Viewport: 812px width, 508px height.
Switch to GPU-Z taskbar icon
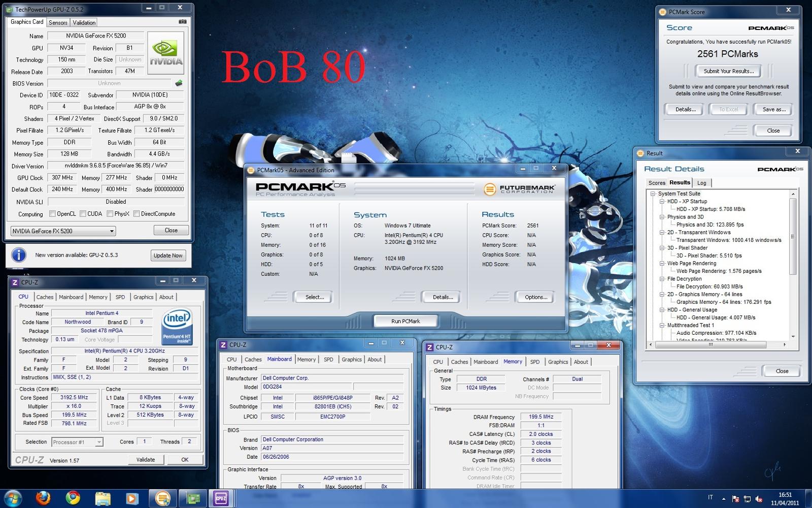pyautogui.click(x=193, y=498)
